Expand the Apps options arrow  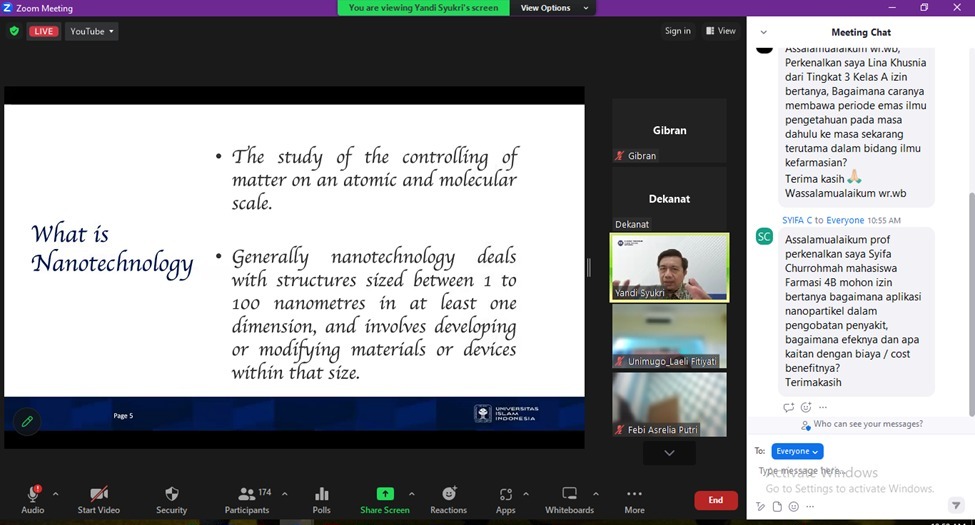(x=526, y=494)
